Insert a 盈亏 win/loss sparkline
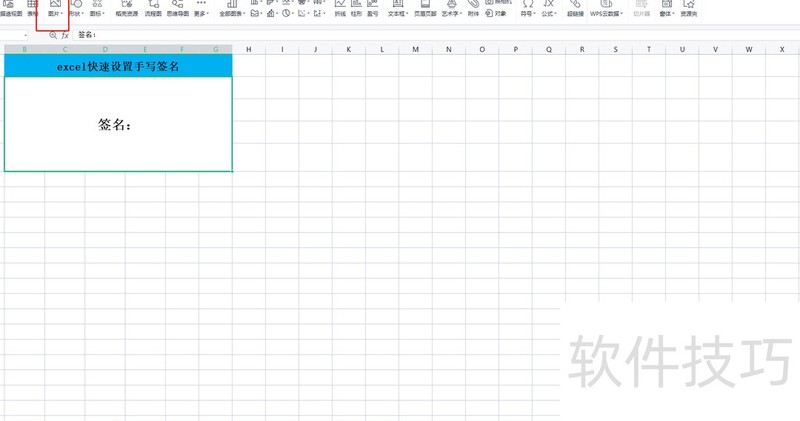The height and width of the screenshot is (421, 800). pos(372,9)
